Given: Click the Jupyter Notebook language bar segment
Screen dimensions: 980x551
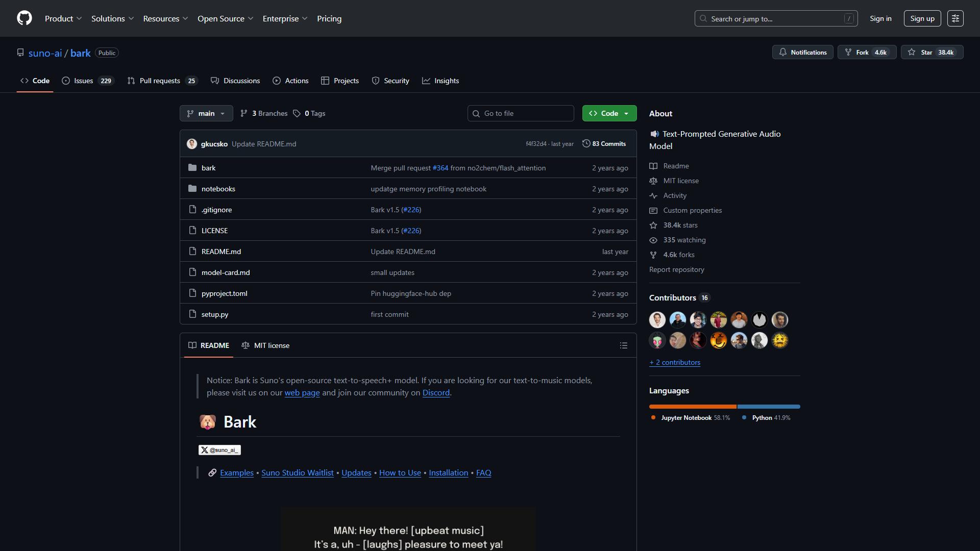Looking at the screenshot, I should coord(693,407).
